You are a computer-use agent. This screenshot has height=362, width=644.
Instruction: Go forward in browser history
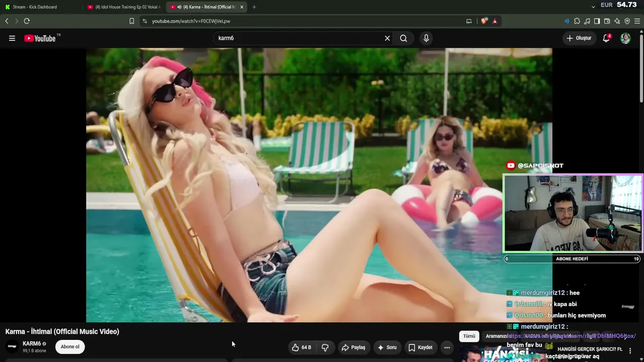click(x=17, y=21)
